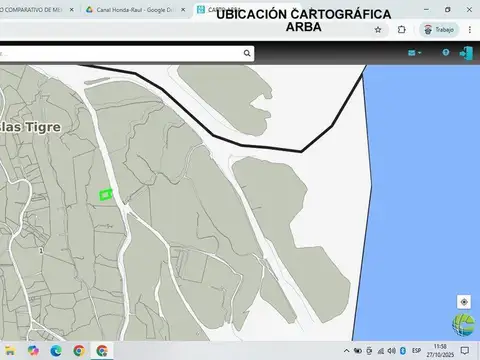Click the "Islas Tigre" map label
The height and width of the screenshot is (360, 480).
(x=30, y=127)
